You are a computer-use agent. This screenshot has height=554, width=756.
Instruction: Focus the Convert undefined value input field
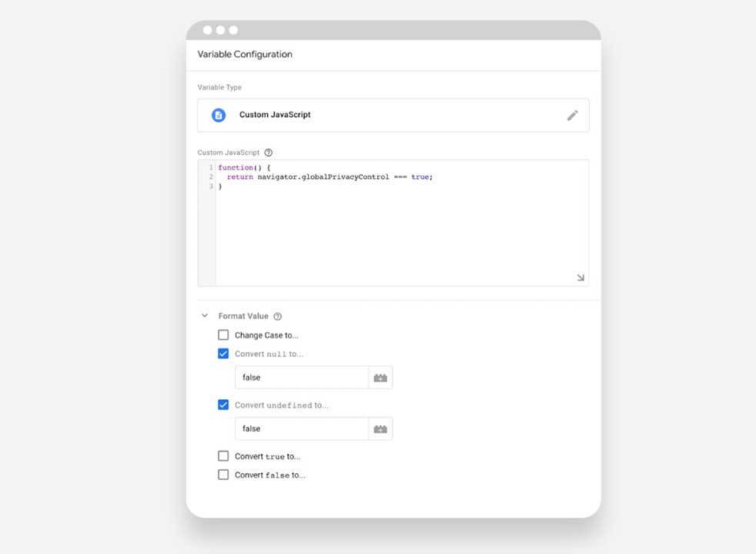pos(301,428)
